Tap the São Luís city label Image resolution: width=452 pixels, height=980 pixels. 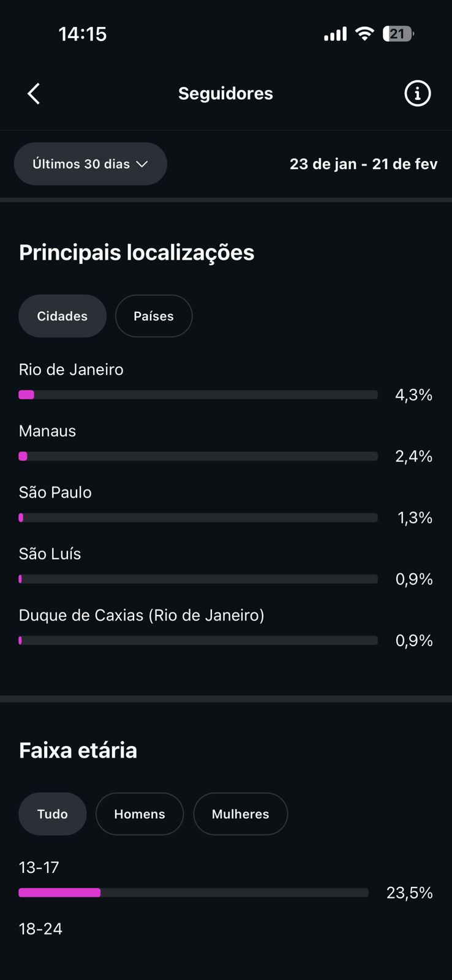pos(50,554)
